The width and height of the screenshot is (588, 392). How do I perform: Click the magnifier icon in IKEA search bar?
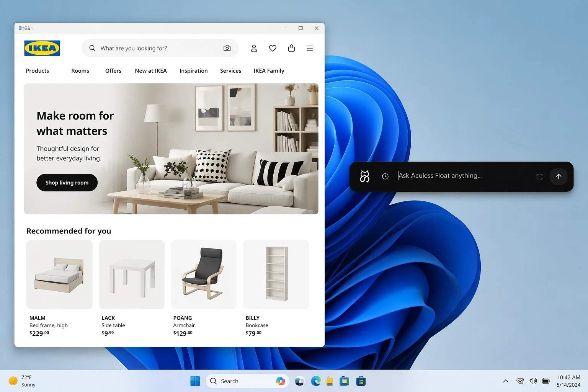[92, 48]
